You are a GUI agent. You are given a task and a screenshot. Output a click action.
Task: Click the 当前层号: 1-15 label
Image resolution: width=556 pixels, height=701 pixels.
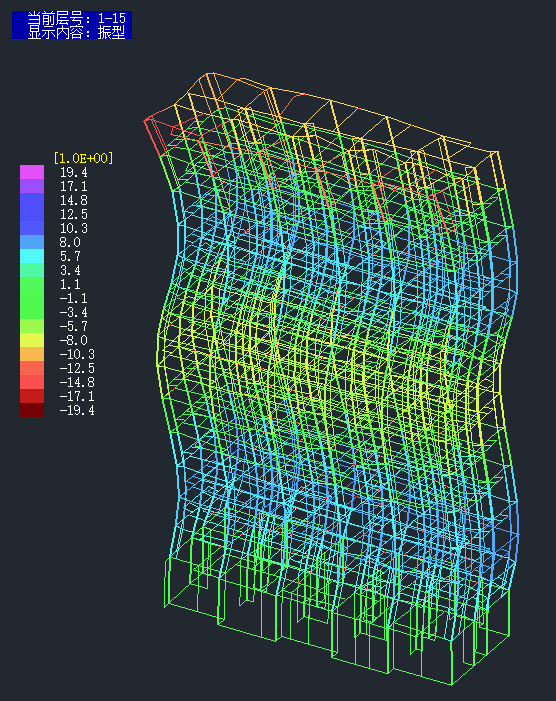click(76, 18)
